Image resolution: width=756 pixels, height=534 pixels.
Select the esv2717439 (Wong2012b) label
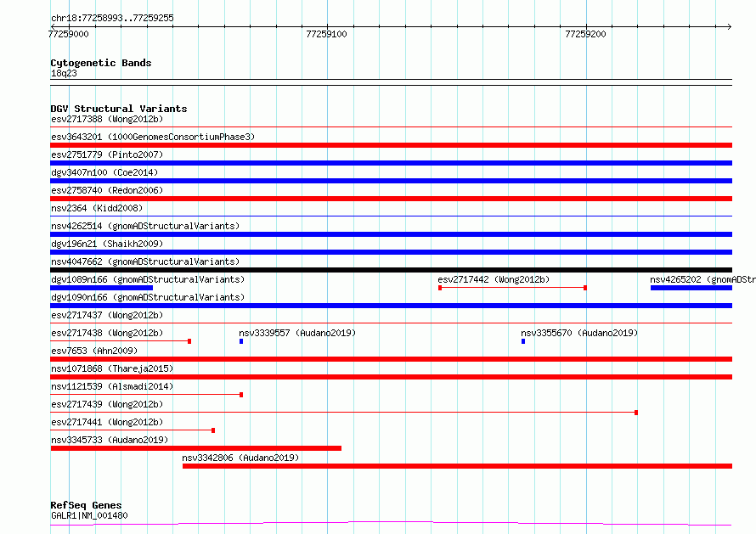[107, 404]
